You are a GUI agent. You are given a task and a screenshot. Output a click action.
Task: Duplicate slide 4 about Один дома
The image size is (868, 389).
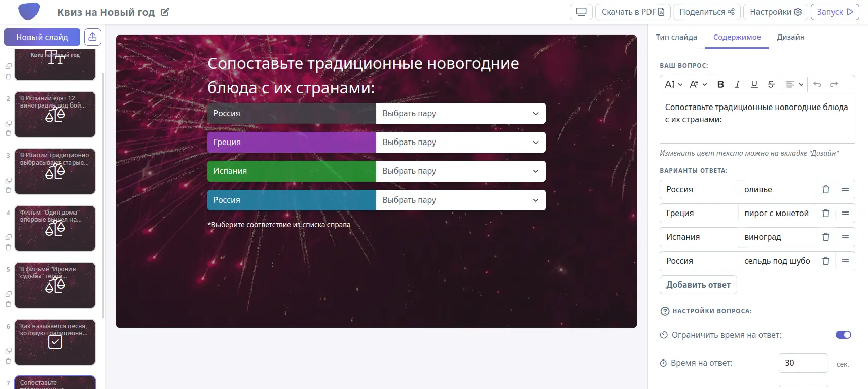[x=8, y=237]
